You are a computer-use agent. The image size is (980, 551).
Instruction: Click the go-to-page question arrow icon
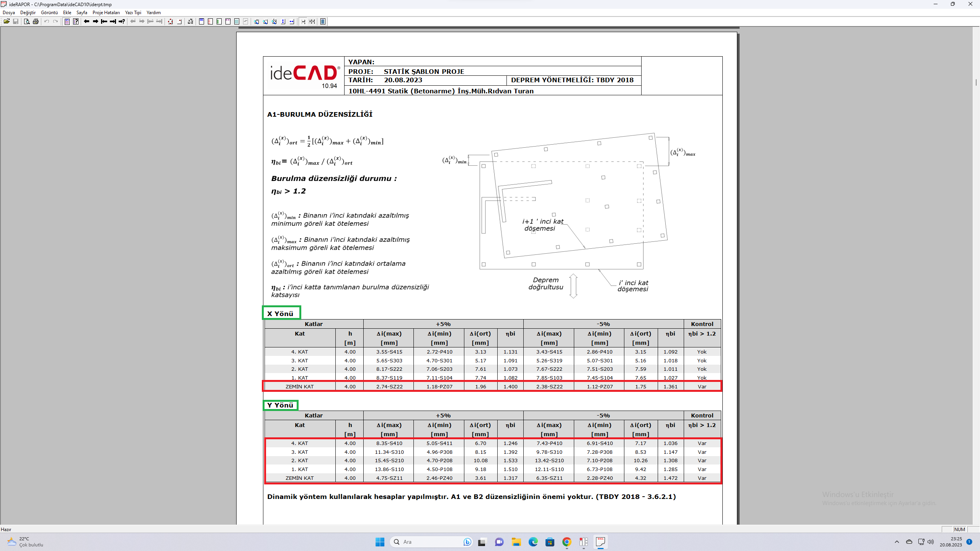pyautogui.click(x=122, y=21)
